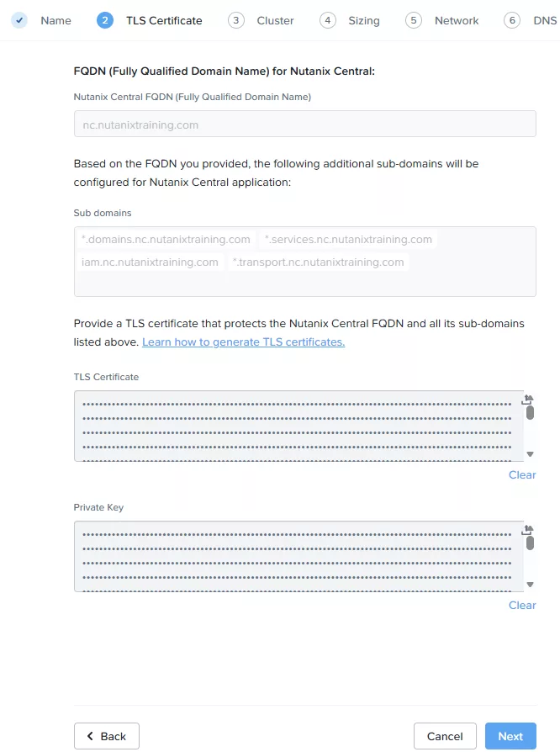Image resolution: width=560 pixels, height=752 pixels.
Task: Click the step 4 circle icon
Action: (x=328, y=20)
